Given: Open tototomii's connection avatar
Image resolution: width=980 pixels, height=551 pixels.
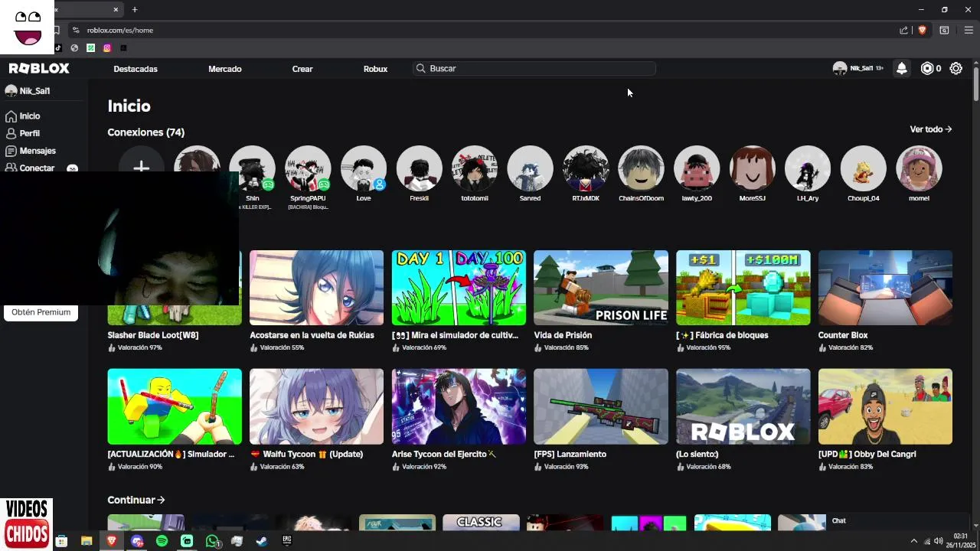Looking at the screenshot, I should [475, 168].
